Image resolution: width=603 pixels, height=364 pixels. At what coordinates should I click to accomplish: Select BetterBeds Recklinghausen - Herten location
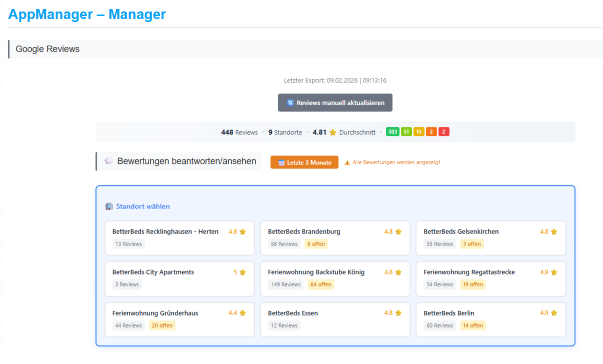tap(180, 238)
